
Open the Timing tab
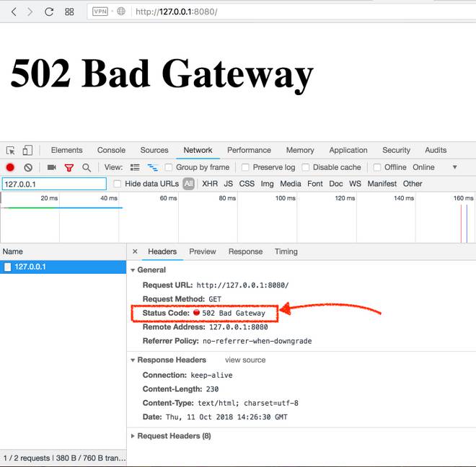click(x=286, y=252)
